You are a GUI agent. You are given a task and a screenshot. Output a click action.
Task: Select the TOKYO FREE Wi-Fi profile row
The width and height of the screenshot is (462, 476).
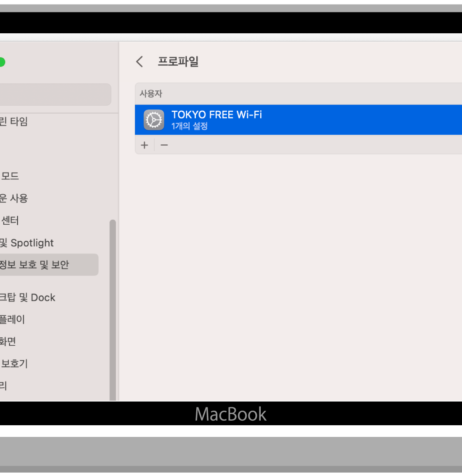(x=299, y=120)
